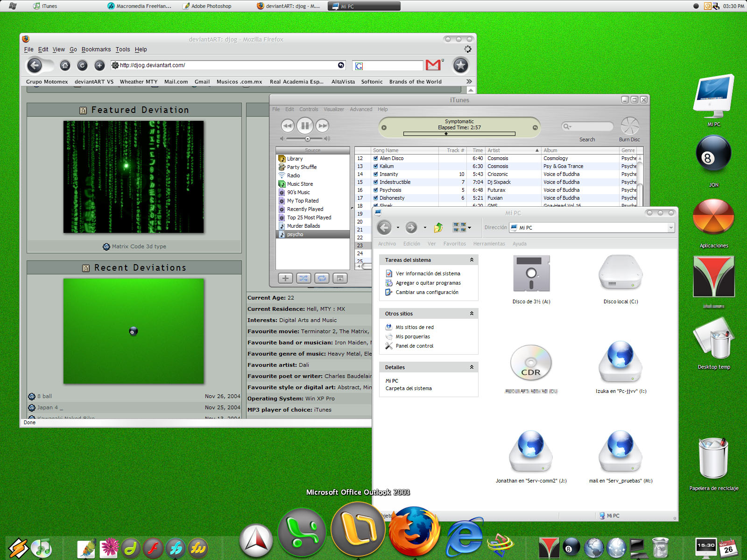Screen dimensions: 747x560
Task: Pause playback in iTunes
Action: click(305, 126)
